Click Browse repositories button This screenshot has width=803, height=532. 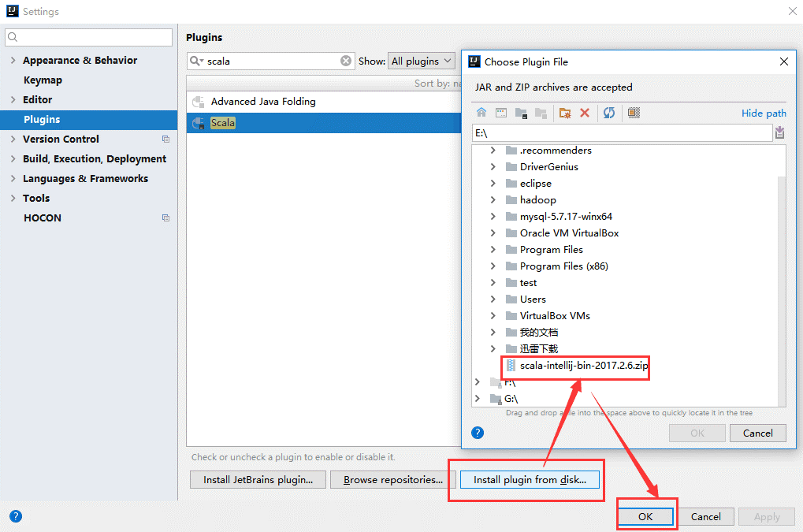pos(392,480)
